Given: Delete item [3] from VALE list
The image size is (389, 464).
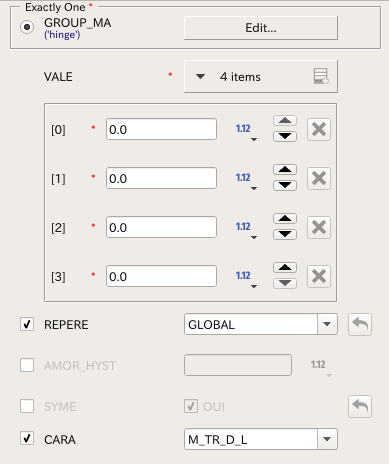Looking at the screenshot, I should coord(319,276).
